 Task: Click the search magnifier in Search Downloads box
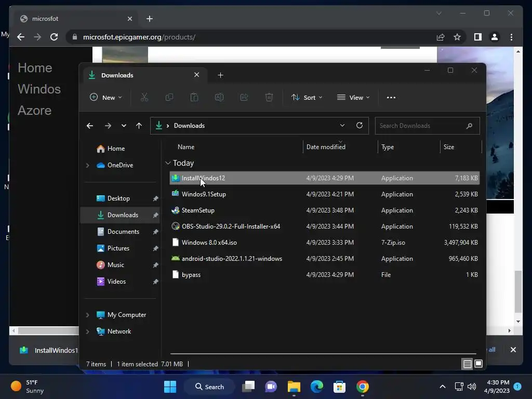click(469, 126)
